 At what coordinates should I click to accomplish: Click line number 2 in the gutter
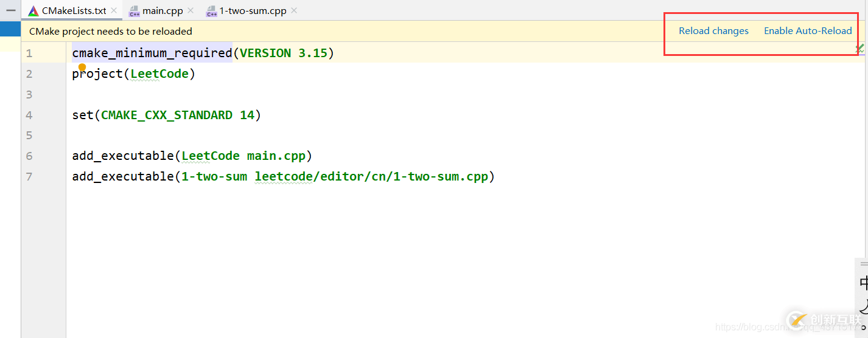[29, 74]
